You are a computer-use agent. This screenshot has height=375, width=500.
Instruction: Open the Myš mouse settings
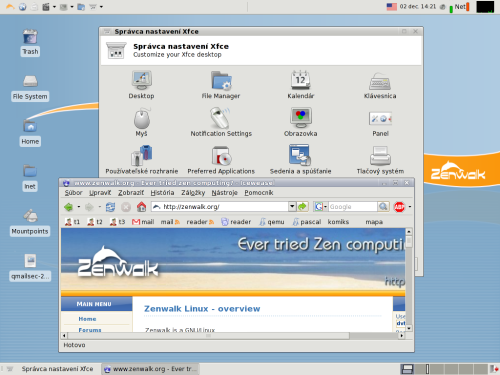(x=142, y=122)
